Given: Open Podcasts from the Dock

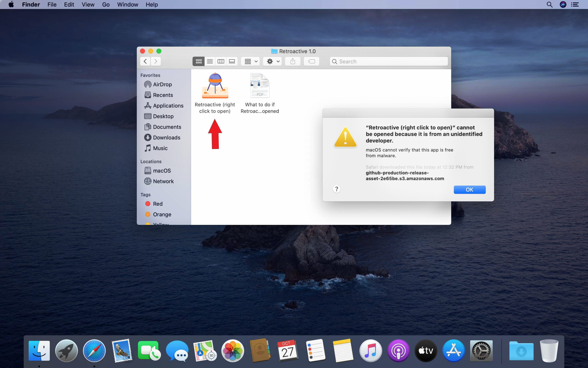Looking at the screenshot, I should 398,351.
